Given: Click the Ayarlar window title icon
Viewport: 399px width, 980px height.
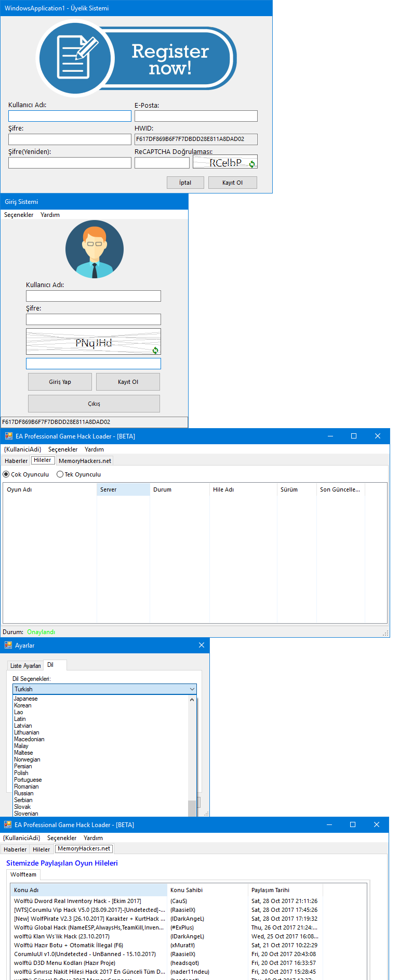Looking at the screenshot, I should click(8, 645).
